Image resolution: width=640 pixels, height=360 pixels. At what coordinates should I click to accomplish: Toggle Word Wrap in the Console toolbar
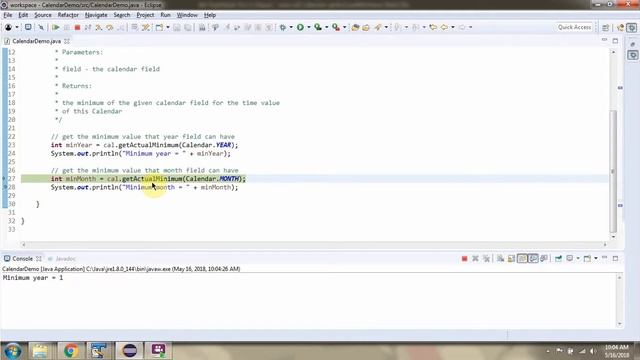522,258
